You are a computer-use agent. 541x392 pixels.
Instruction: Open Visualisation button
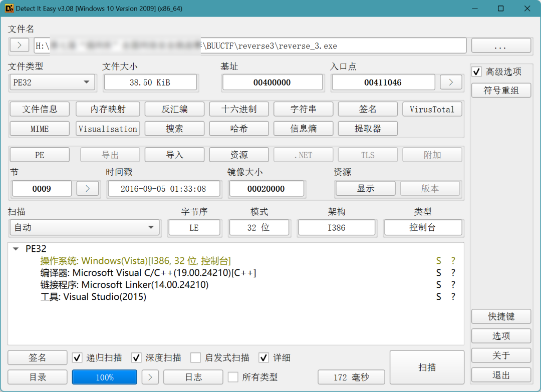click(x=108, y=128)
